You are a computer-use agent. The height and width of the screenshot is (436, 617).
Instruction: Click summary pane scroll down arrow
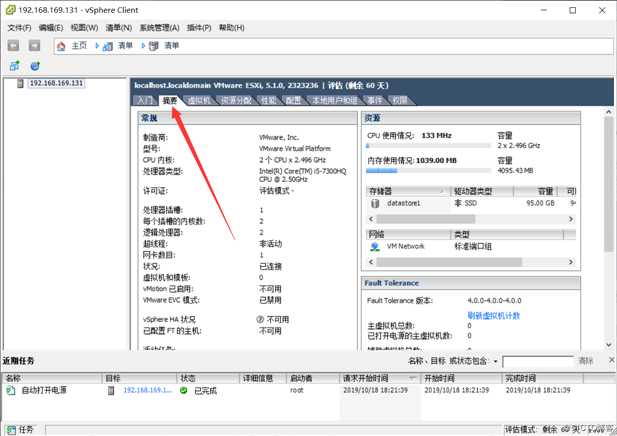click(609, 345)
